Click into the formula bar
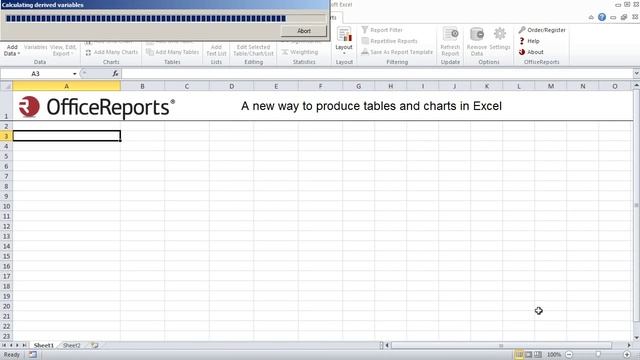Screen dimensions: 640x360 [x=377, y=73]
